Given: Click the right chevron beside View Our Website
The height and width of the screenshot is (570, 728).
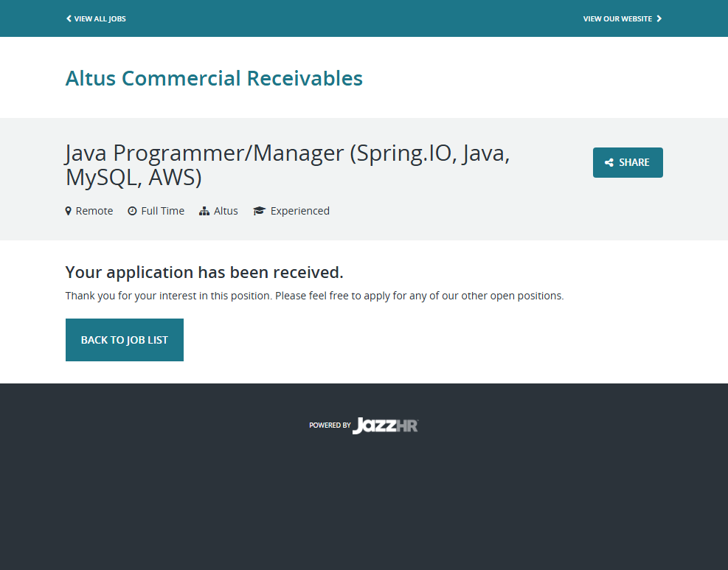Looking at the screenshot, I should point(659,18).
